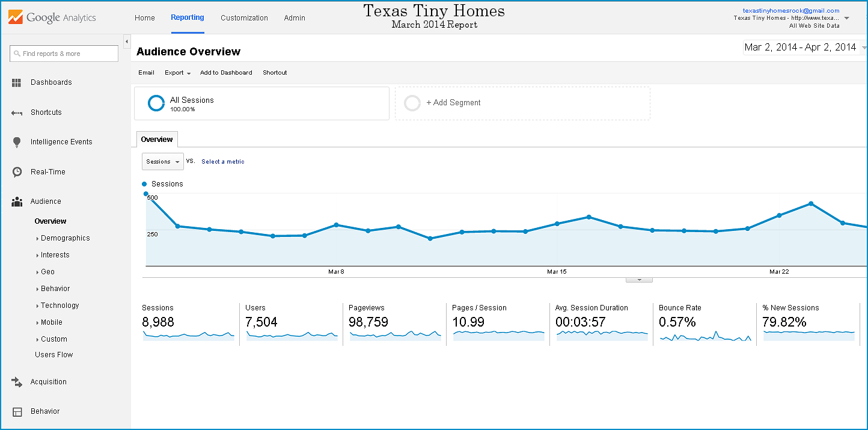Select the Intelligence Events lightbulb icon
Image resolution: width=868 pixels, height=430 pixels.
click(17, 142)
